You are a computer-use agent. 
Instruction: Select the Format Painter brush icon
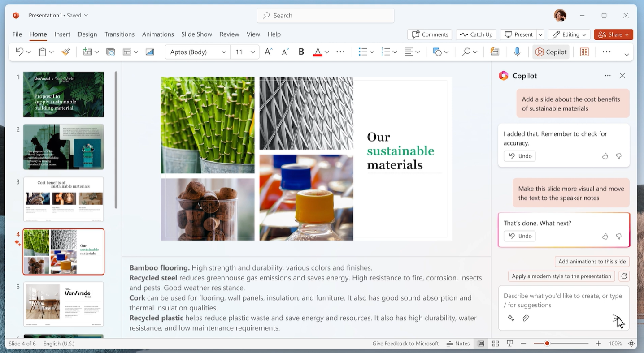(66, 52)
